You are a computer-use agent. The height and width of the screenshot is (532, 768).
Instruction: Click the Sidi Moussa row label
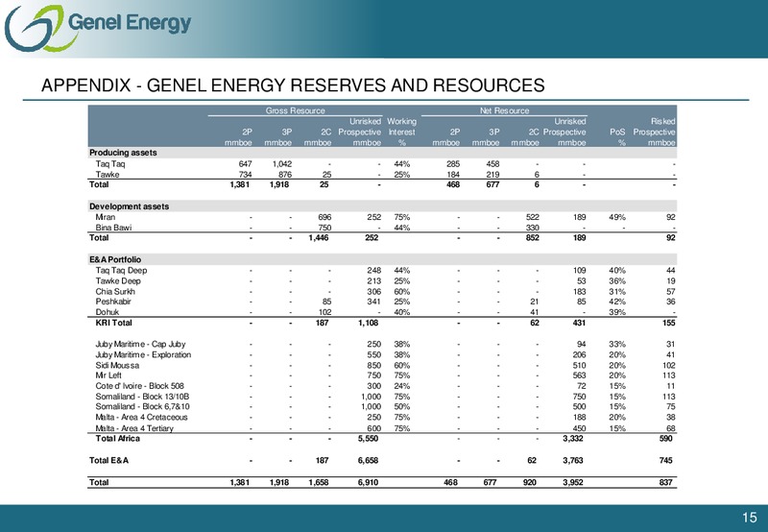[x=117, y=366]
